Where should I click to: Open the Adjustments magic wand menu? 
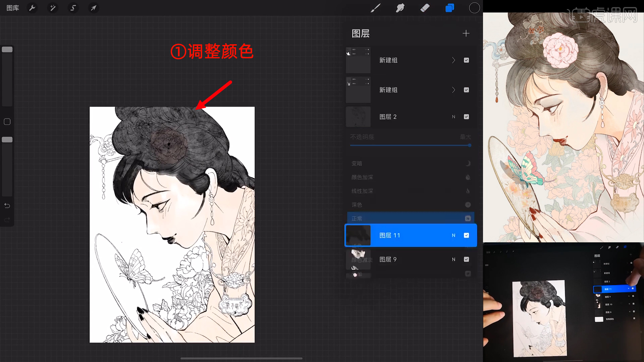pos(53,8)
